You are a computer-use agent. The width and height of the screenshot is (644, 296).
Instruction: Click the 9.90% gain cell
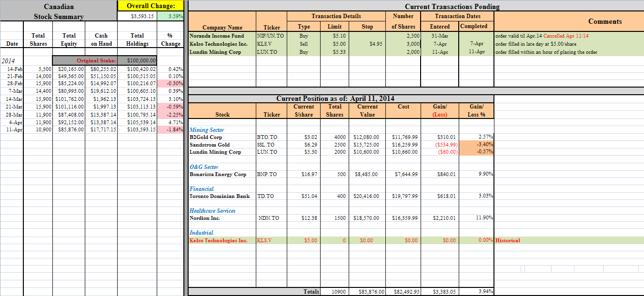pyautogui.click(x=477, y=174)
